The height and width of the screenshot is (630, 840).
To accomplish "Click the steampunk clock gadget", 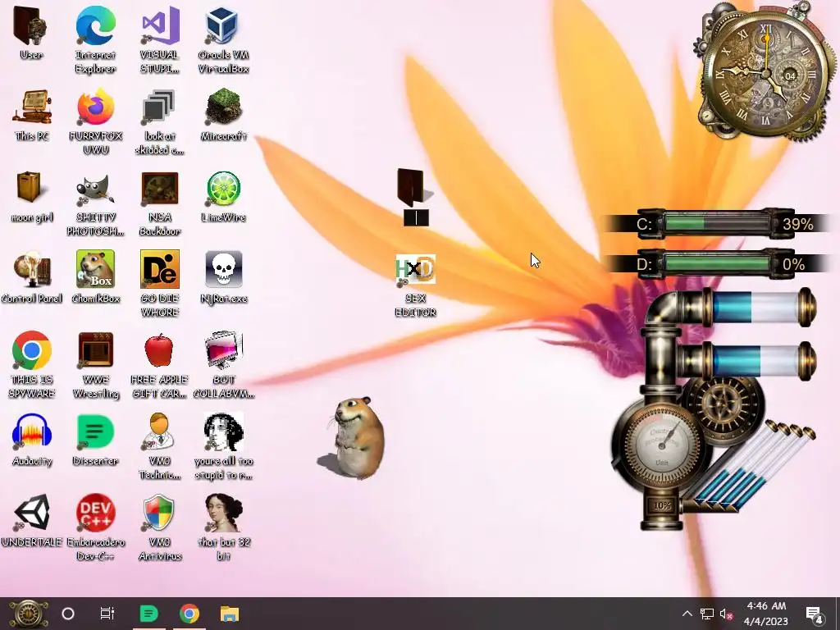I will [x=765, y=72].
